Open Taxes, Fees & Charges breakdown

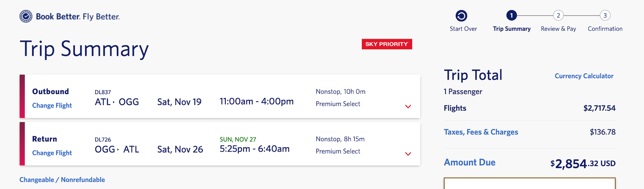click(x=481, y=132)
